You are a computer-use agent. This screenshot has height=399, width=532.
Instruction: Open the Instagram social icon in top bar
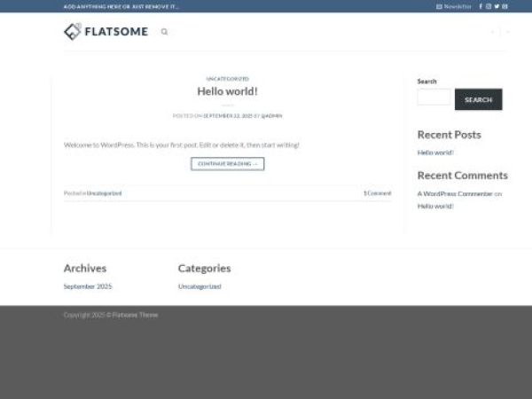click(x=489, y=6)
